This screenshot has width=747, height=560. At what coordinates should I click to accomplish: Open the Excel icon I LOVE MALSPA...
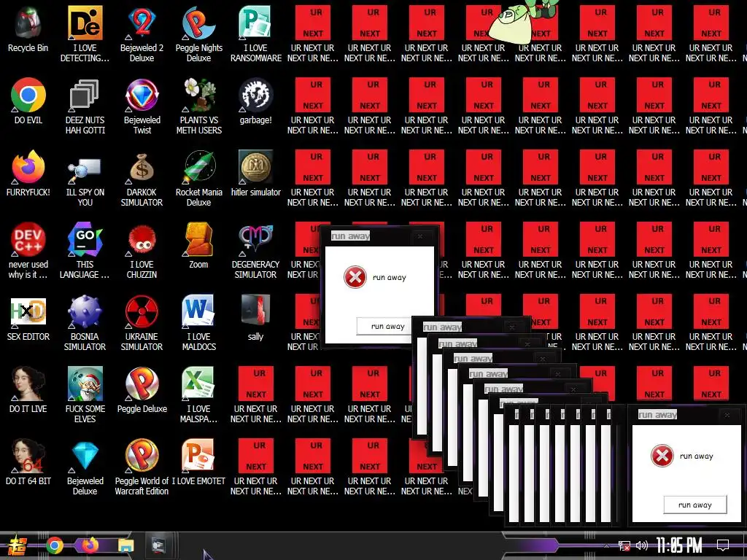click(198, 384)
